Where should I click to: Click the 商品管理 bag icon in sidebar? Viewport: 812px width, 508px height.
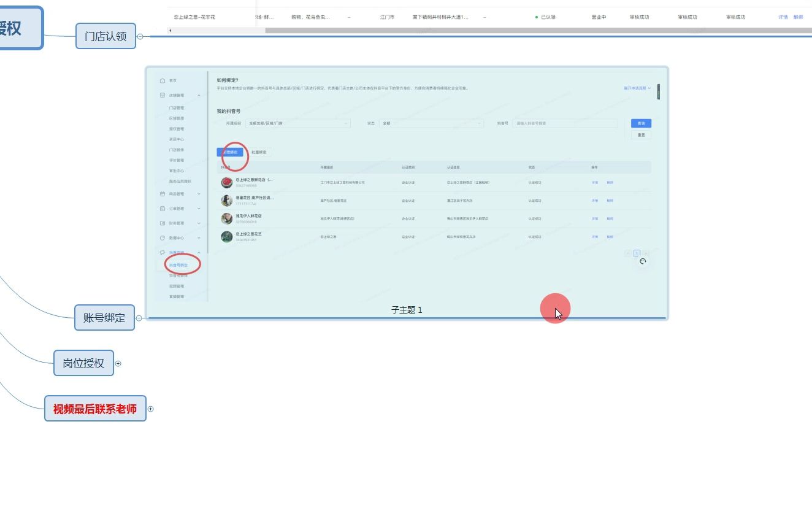[162, 194]
